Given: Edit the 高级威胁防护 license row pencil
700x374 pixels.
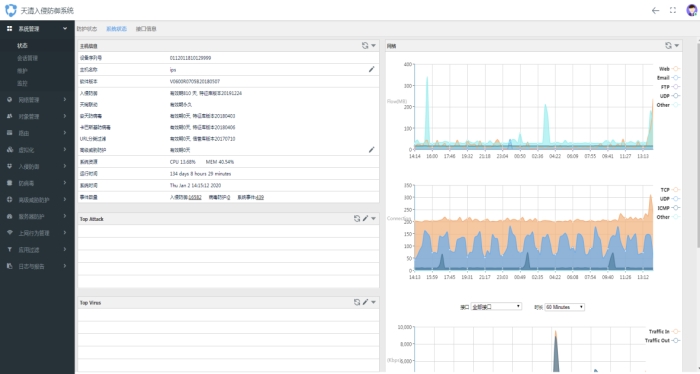Looking at the screenshot, I should click(x=371, y=150).
